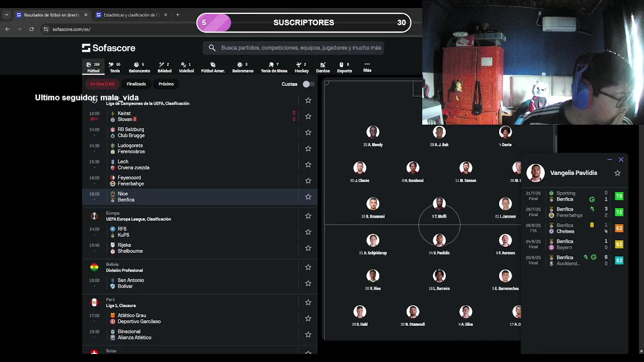Switch to Estadísticas y clasificación browser tab
The height and width of the screenshot is (362, 644).
point(132,15)
